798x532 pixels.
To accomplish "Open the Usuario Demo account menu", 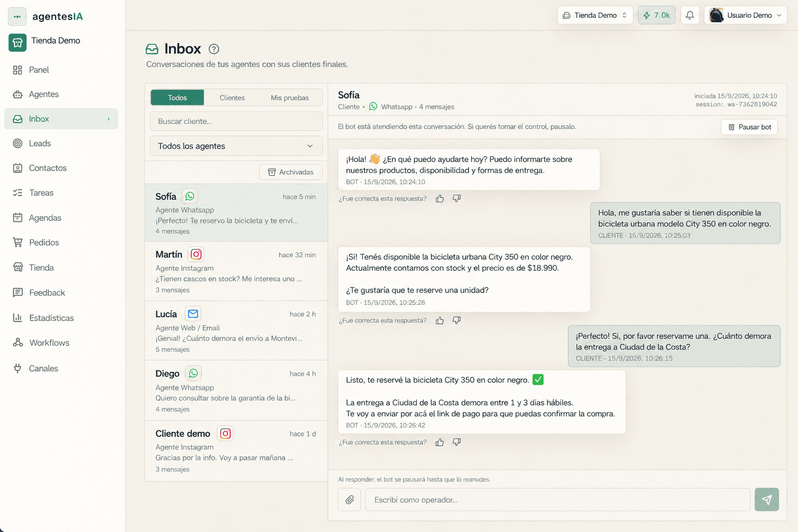I will (746, 15).
